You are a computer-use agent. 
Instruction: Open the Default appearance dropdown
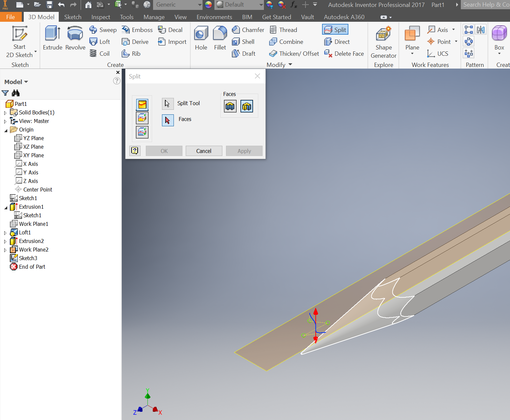(239, 5)
